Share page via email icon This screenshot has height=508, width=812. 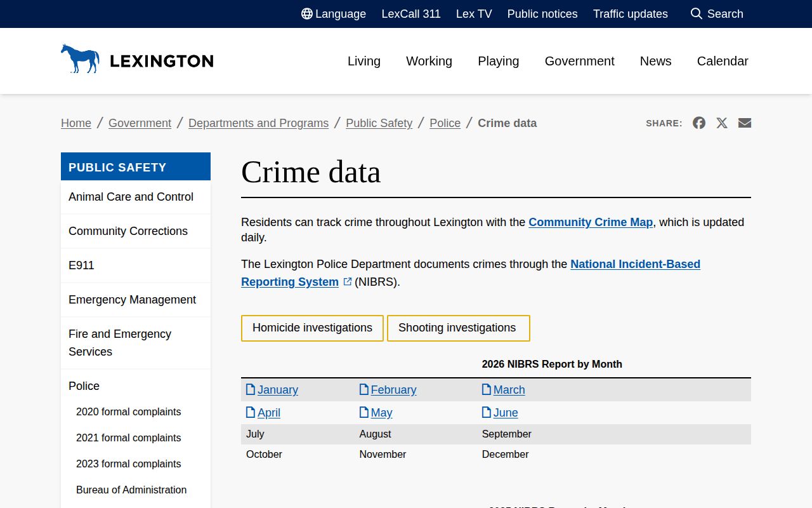[x=745, y=123]
